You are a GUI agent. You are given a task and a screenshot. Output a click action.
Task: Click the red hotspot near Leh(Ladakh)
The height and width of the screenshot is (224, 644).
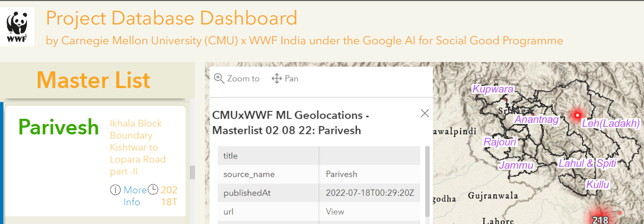pos(577,115)
